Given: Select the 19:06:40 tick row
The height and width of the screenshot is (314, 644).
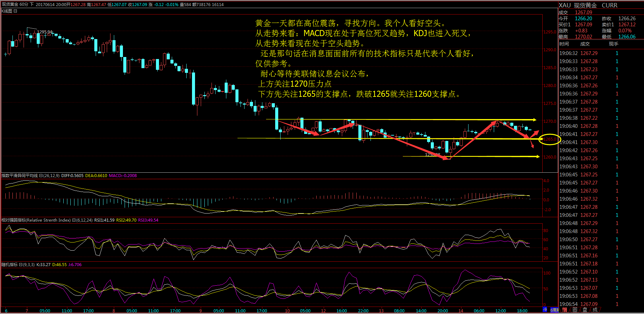Looking at the screenshot, I should 601,126.
